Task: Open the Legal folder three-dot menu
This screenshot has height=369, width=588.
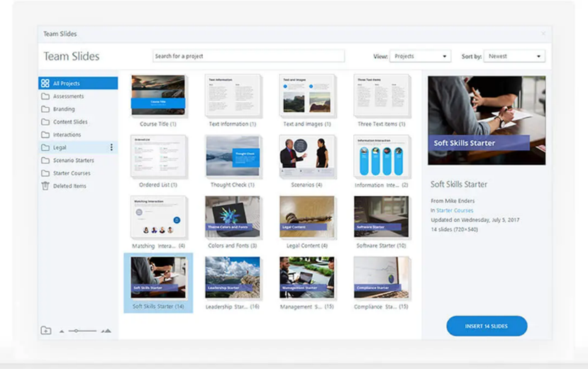Action: coord(111,148)
